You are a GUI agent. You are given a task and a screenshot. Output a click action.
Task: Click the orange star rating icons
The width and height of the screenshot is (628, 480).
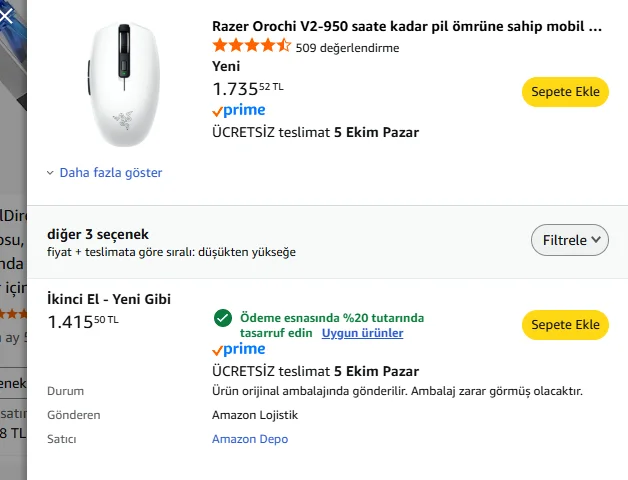pos(251,47)
